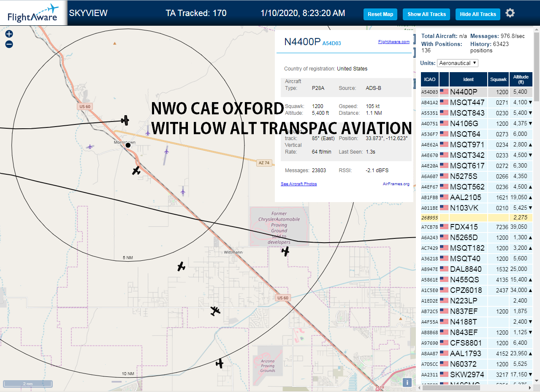Select black aircraft icon below lower US 60 shield
Viewport: 540px width, 392px height.
(215, 311)
